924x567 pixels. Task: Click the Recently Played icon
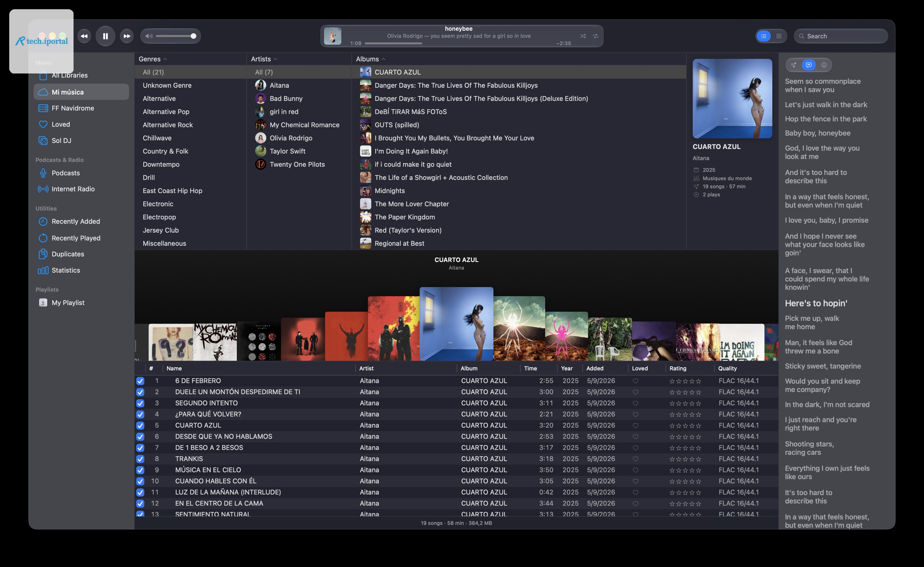[x=43, y=238]
